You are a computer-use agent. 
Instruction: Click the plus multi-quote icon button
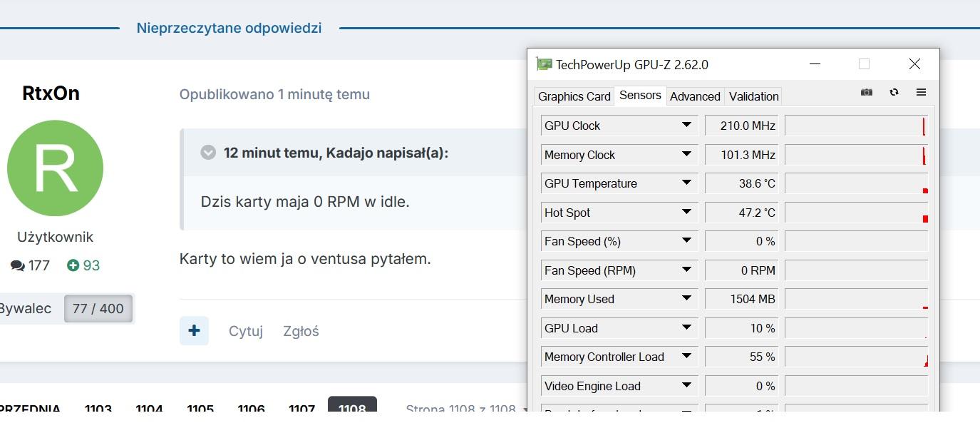tap(194, 330)
